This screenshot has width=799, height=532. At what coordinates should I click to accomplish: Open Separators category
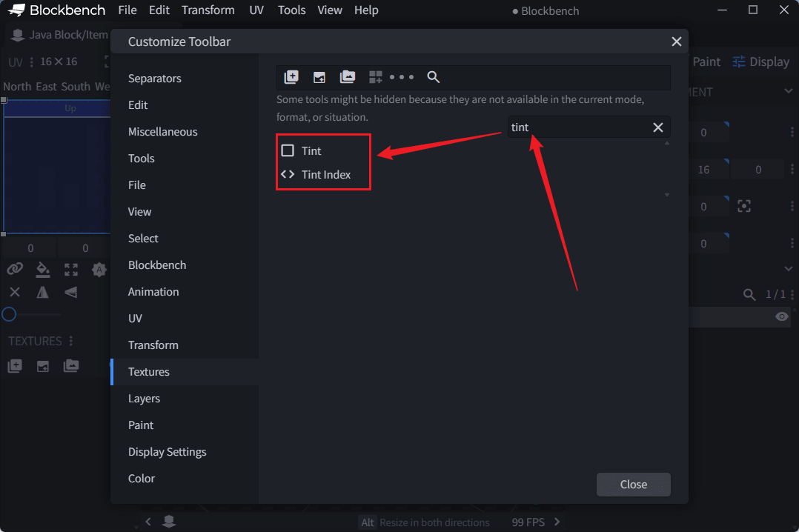185,79
